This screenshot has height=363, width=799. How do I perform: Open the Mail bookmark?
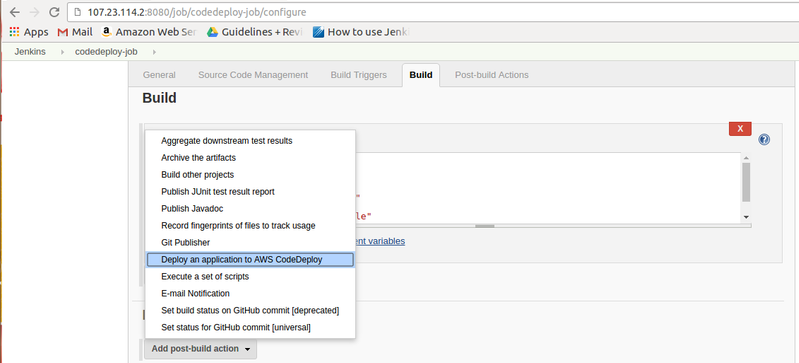pos(75,32)
